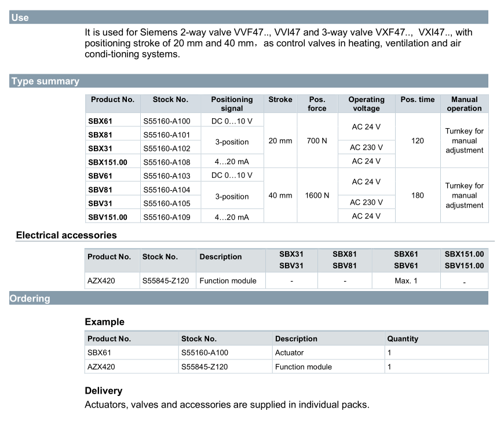Select stock number S55160-A101

point(167,134)
